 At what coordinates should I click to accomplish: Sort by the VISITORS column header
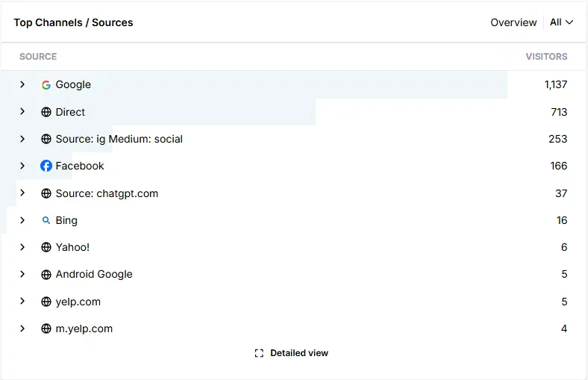[546, 57]
